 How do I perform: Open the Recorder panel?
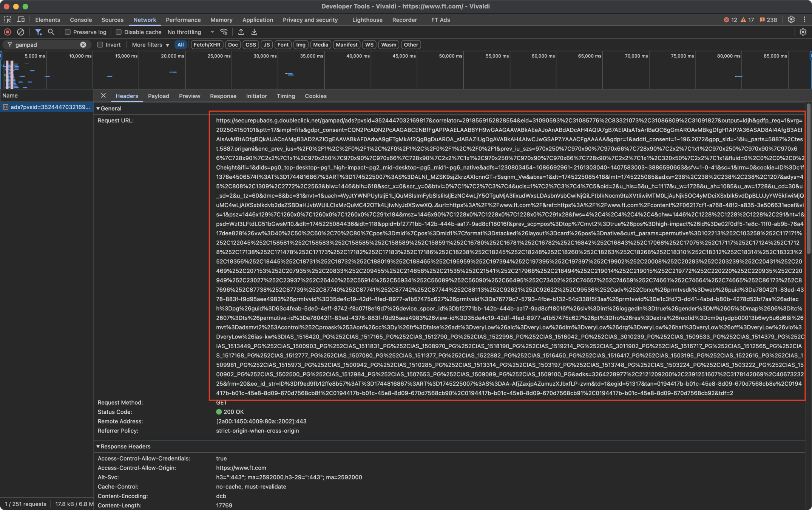point(404,20)
